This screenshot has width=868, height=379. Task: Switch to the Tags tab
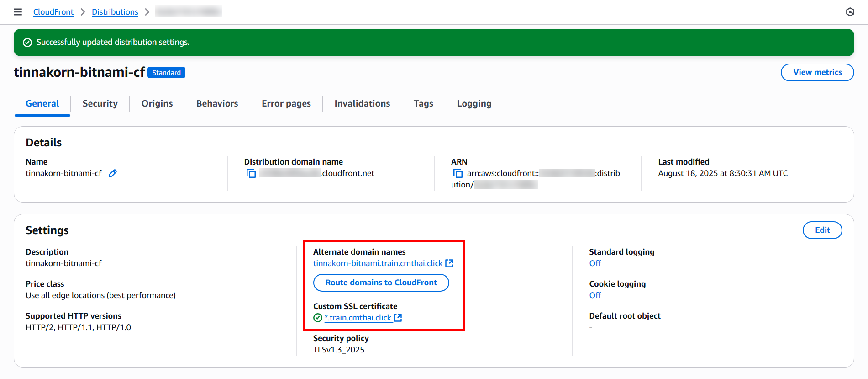[423, 104]
